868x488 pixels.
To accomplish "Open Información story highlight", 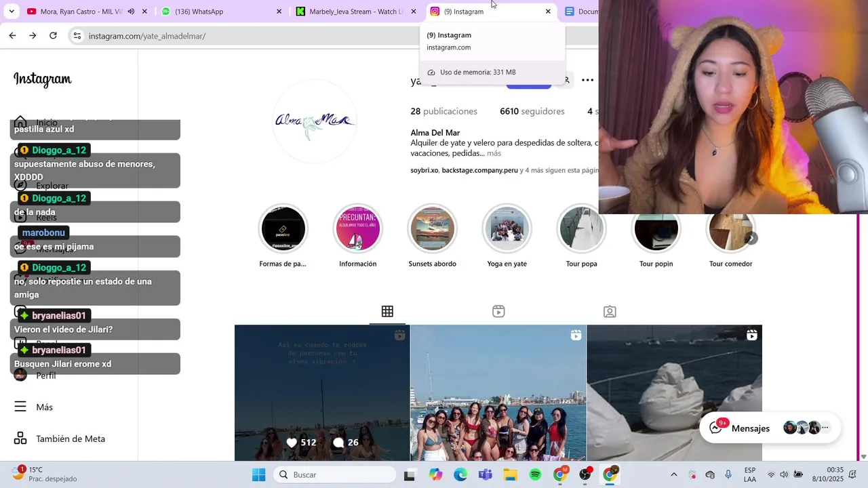I will [x=357, y=229].
